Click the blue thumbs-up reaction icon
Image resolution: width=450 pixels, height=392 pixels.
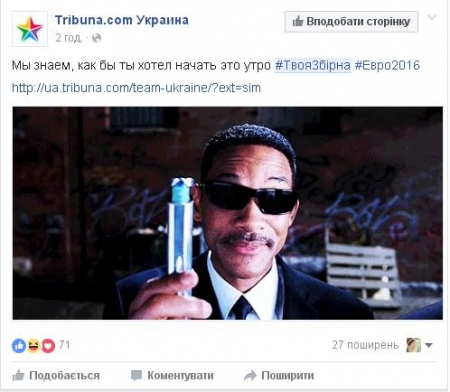click(x=19, y=346)
